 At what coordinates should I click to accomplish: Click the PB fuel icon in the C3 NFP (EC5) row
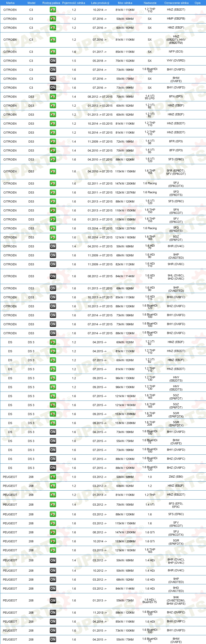(53, 52)
